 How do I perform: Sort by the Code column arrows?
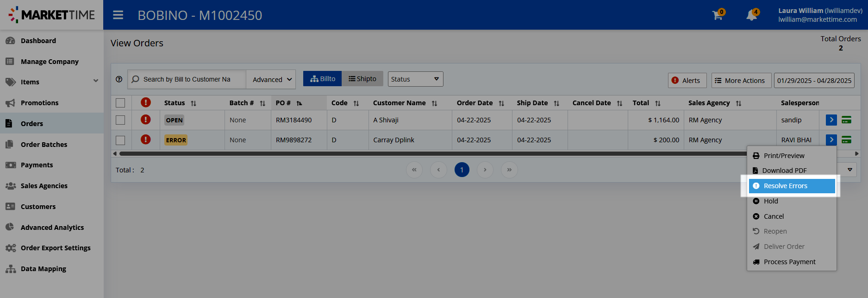click(x=356, y=103)
